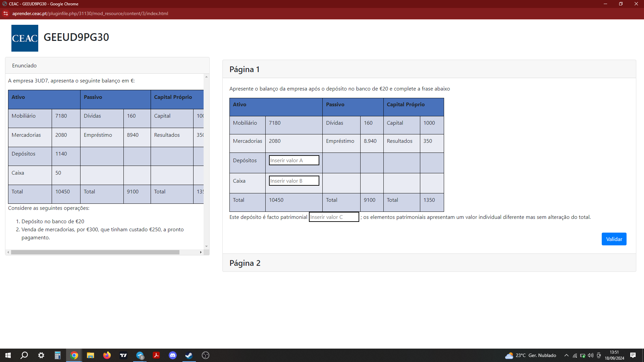Open Adobe Acrobat from the taskbar
644x362 pixels.
click(x=156, y=355)
